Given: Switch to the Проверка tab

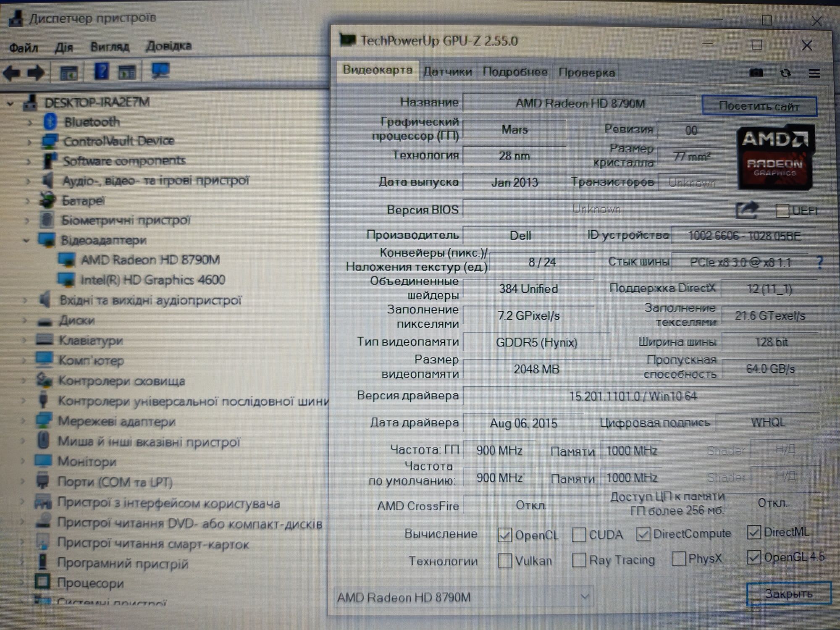Looking at the screenshot, I should pos(587,72).
